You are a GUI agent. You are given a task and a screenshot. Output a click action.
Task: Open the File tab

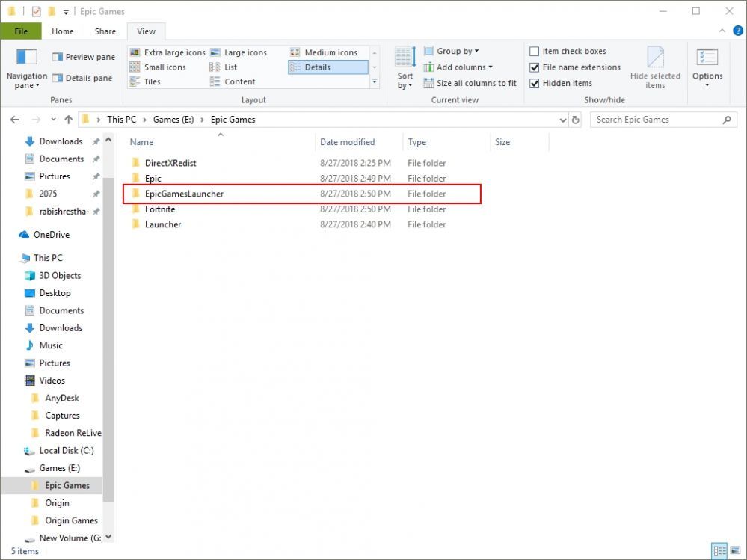point(21,31)
